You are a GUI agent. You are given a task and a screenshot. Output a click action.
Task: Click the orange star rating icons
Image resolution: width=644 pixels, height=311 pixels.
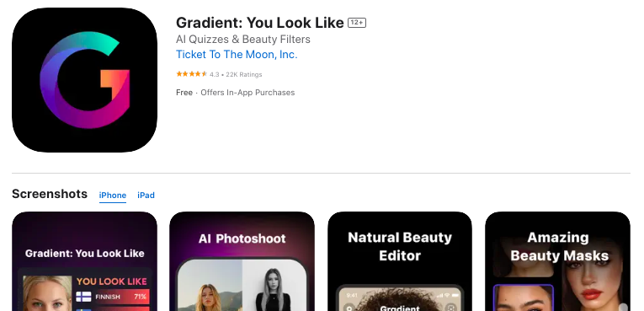click(191, 74)
